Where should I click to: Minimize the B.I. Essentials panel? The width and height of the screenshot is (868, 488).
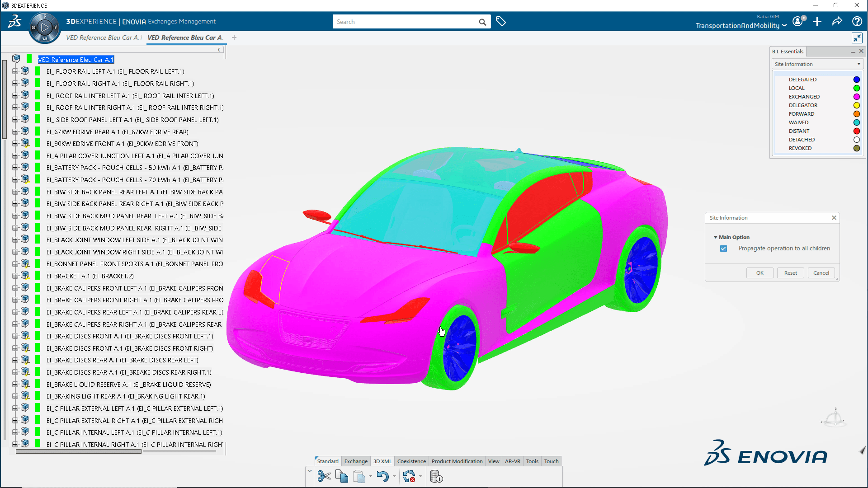853,52
